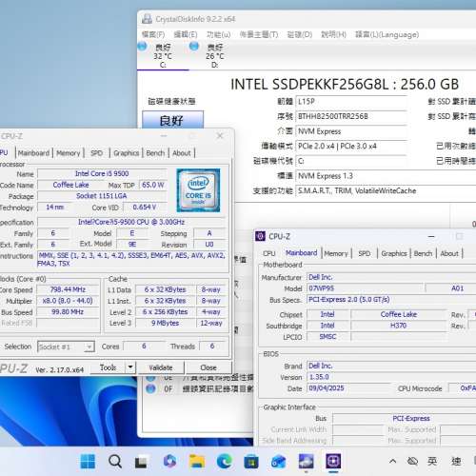Open taskbar Search magnifier
The image size is (476, 476).
(x=115, y=461)
